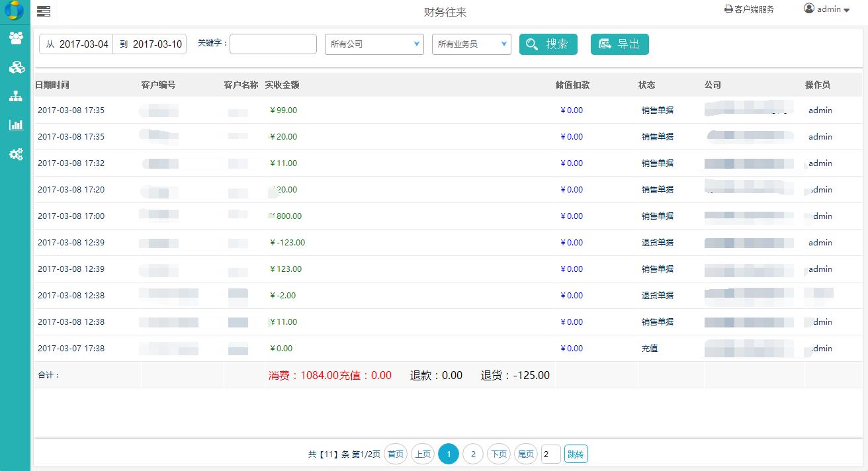Click 退货单据 status in 12:38 row
The height and width of the screenshot is (471, 868).
[658, 296]
